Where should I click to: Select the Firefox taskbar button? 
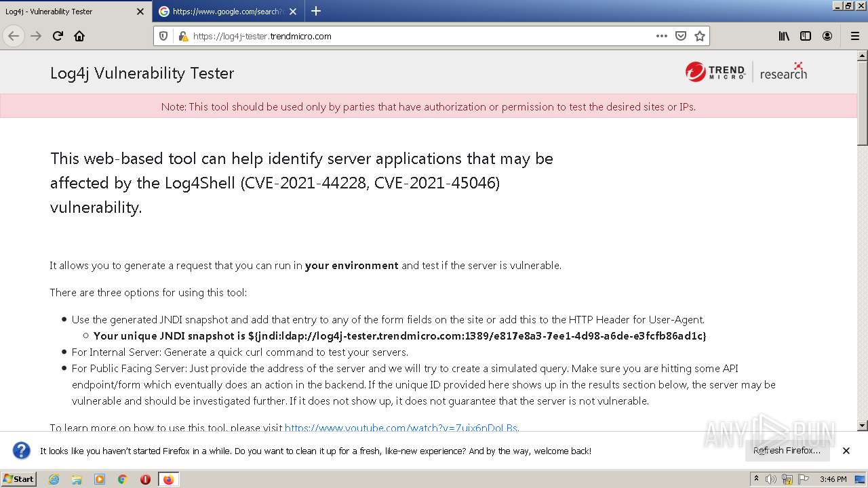(x=168, y=479)
